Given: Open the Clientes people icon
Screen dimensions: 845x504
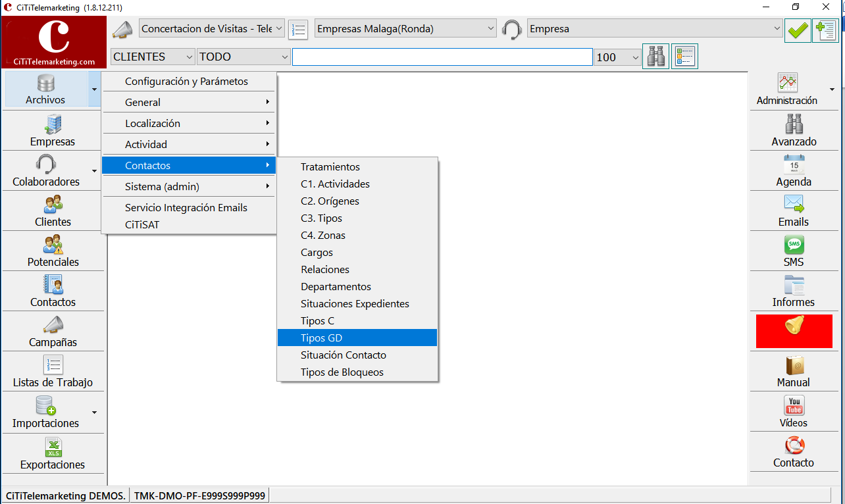Looking at the screenshot, I should 53,204.
